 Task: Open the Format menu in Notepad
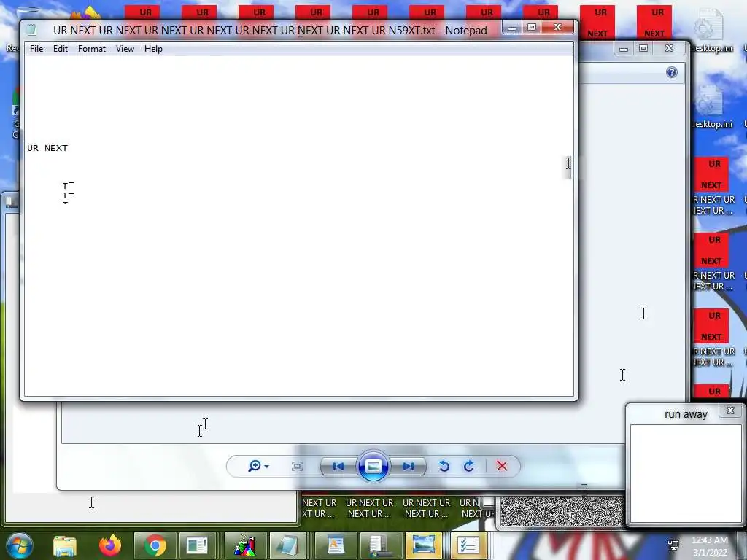(91, 49)
